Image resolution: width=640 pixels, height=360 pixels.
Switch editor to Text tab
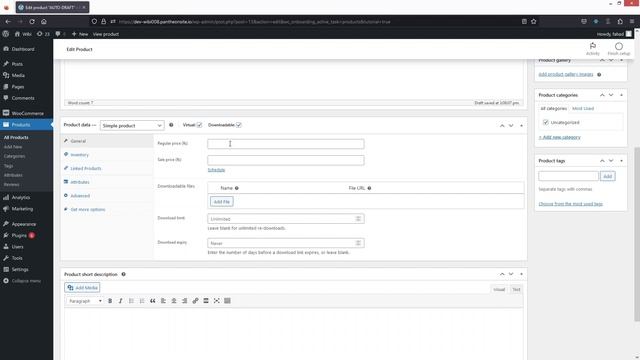click(x=516, y=289)
